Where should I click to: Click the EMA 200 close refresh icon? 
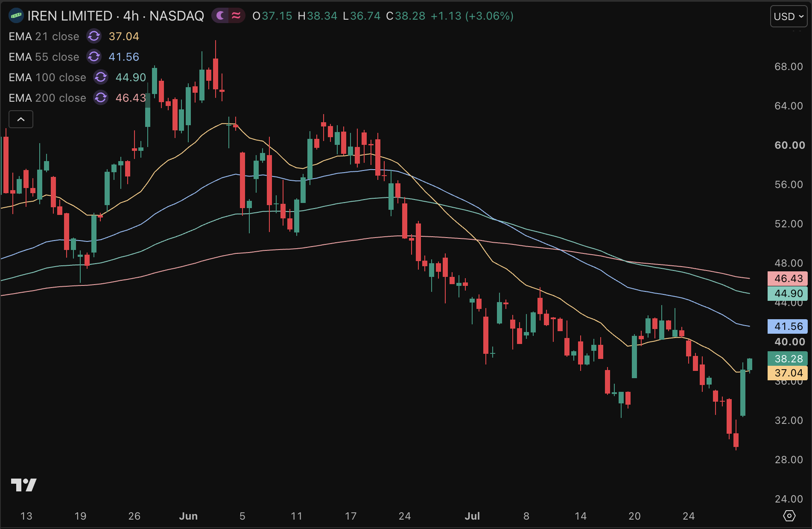click(x=101, y=98)
